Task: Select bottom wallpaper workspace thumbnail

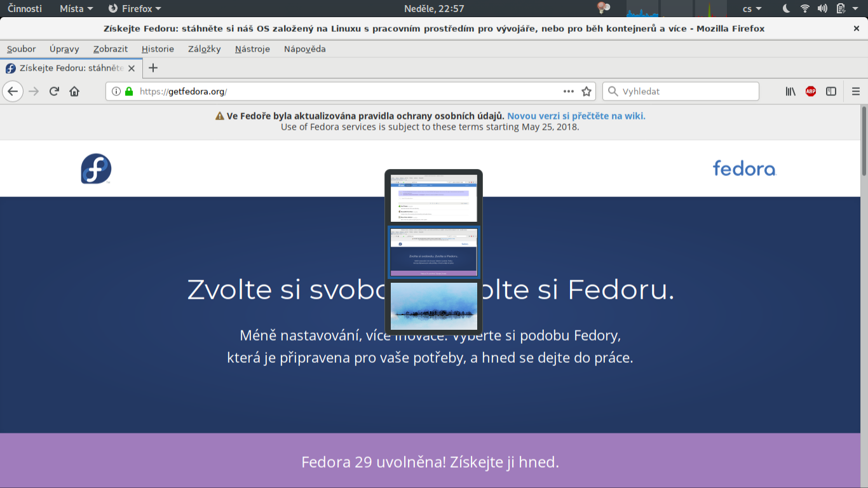Action: tap(433, 306)
